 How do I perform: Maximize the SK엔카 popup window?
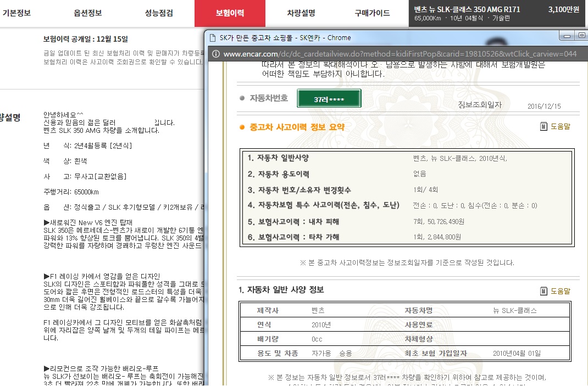pyautogui.click(x=581, y=36)
